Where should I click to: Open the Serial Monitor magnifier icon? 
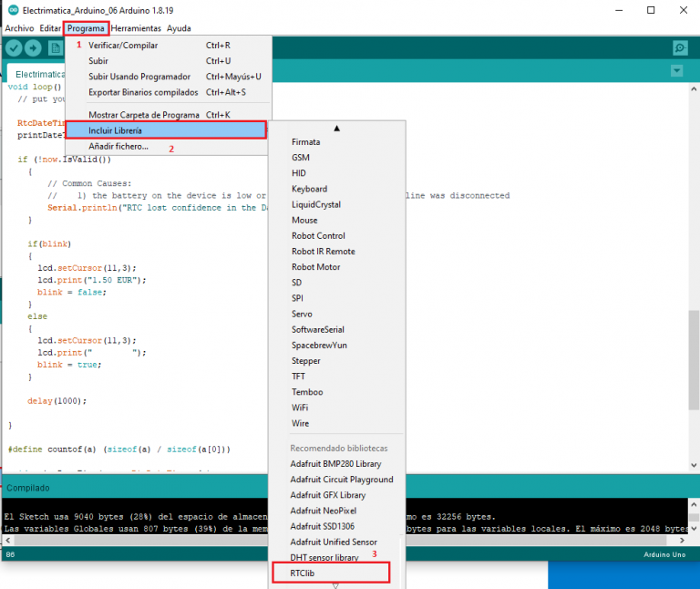679,48
